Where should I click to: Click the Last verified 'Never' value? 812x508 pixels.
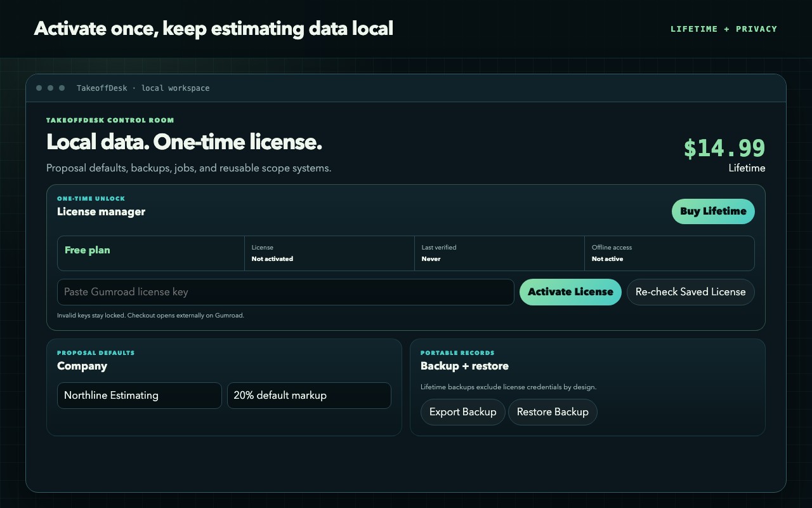tap(431, 259)
